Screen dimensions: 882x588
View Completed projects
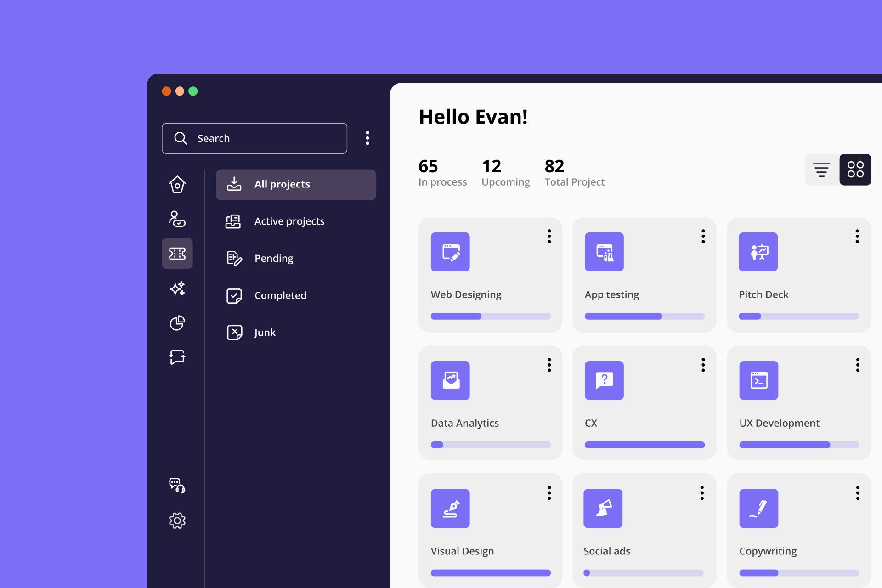[x=280, y=295]
